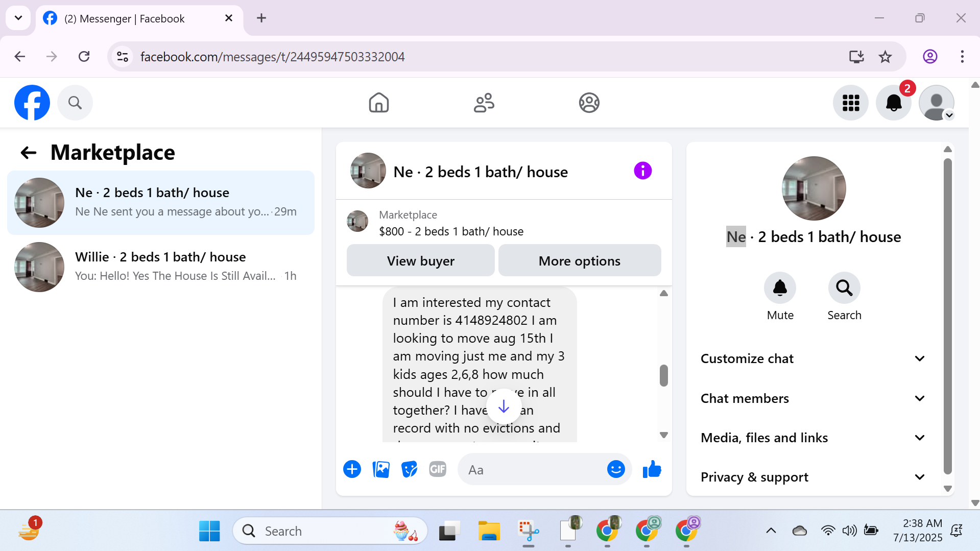Open the Groups icon in top navigation

[x=589, y=103]
